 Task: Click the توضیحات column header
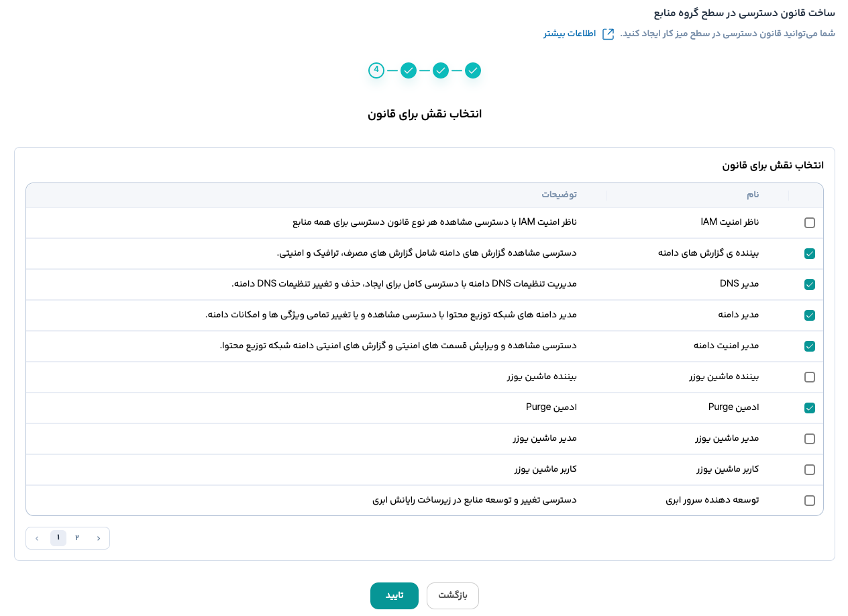coord(559,195)
